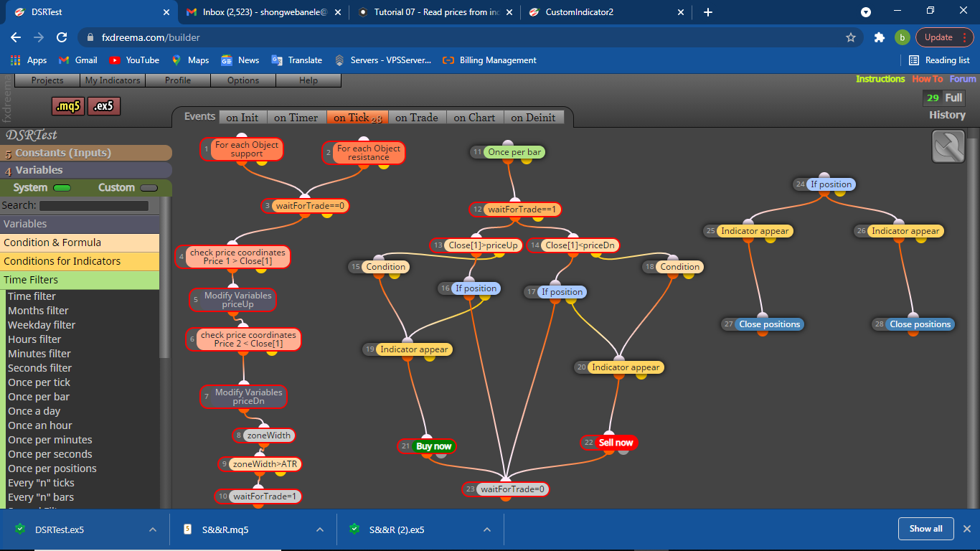The height and width of the screenshot is (551, 980).
Task: Close the DSRTest browser tab
Action: (166, 12)
